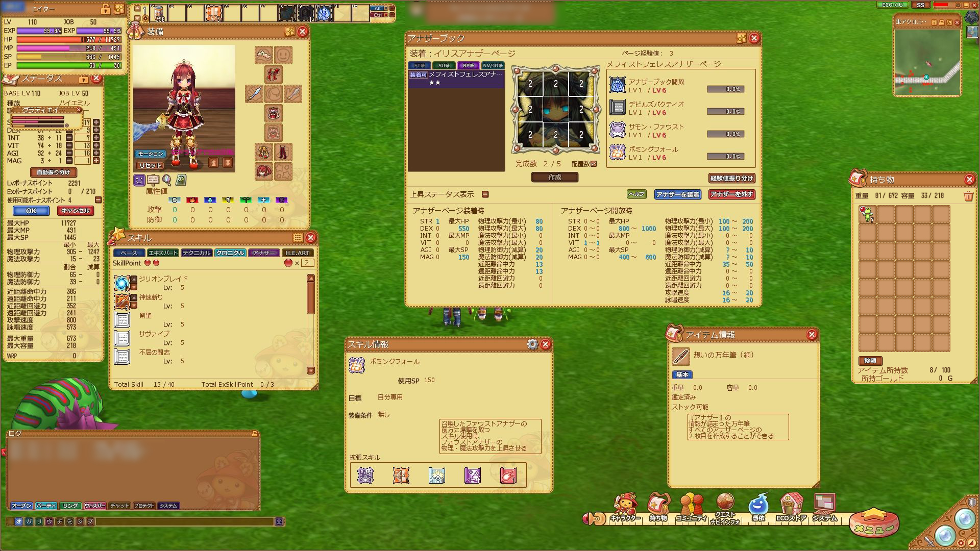This screenshot has width=980, height=551.
Task: Select the SU系 tab in Another Book
Action: [x=444, y=66]
